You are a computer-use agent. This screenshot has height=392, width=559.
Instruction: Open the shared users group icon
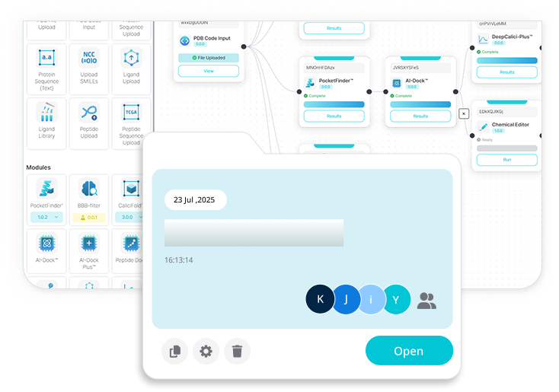426,300
